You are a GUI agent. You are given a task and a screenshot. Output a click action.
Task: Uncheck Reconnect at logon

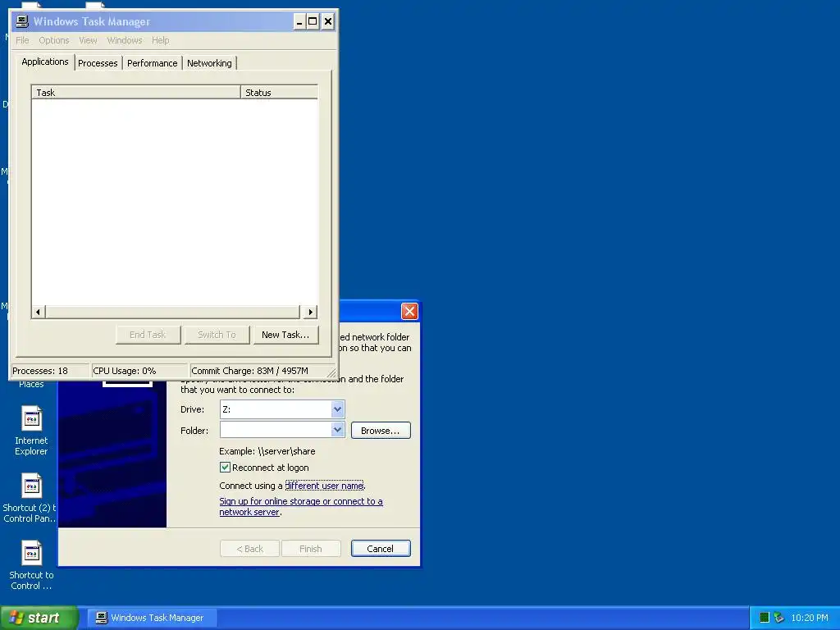tap(225, 468)
